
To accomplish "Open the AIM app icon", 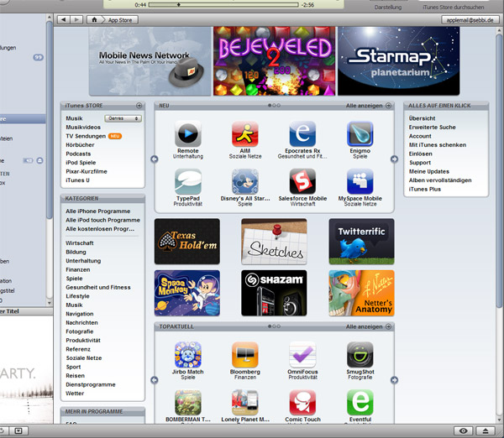I will [245, 134].
